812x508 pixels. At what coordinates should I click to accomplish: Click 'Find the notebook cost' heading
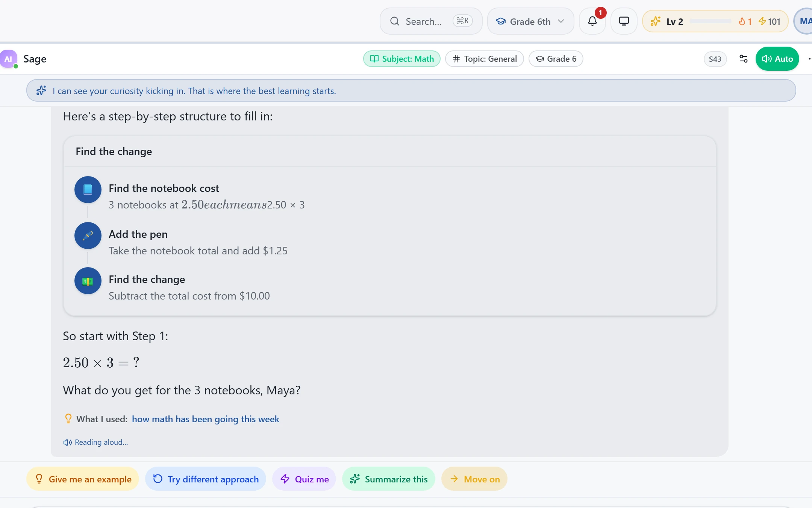point(164,188)
